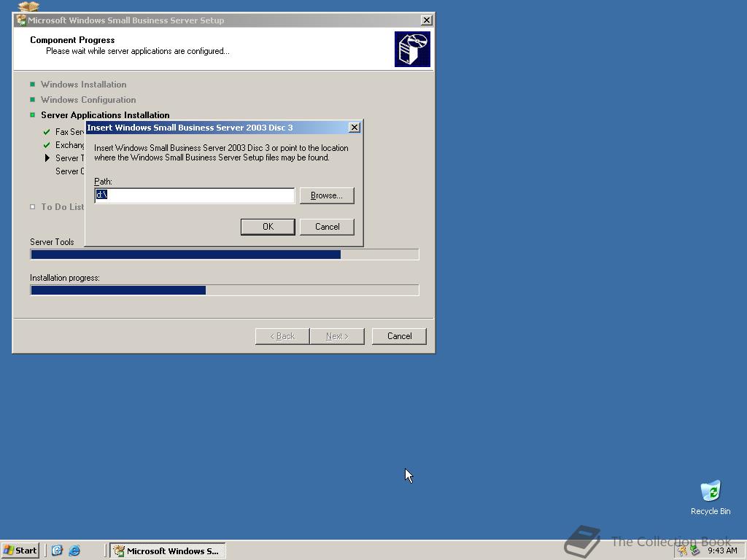The width and height of the screenshot is (747, 560).
Task: Click the Server Tools label above progress bar
Action: 52,242
